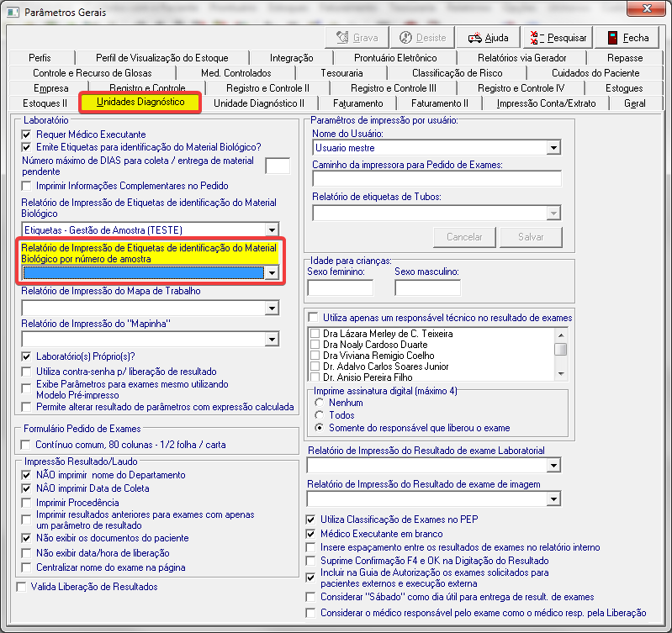Image resolution: width=672 pixels, height=633 pixels.
Task: Expand the Etiquetas - Gestão de Amostra dropdown
Action: [x=272, y=230]
